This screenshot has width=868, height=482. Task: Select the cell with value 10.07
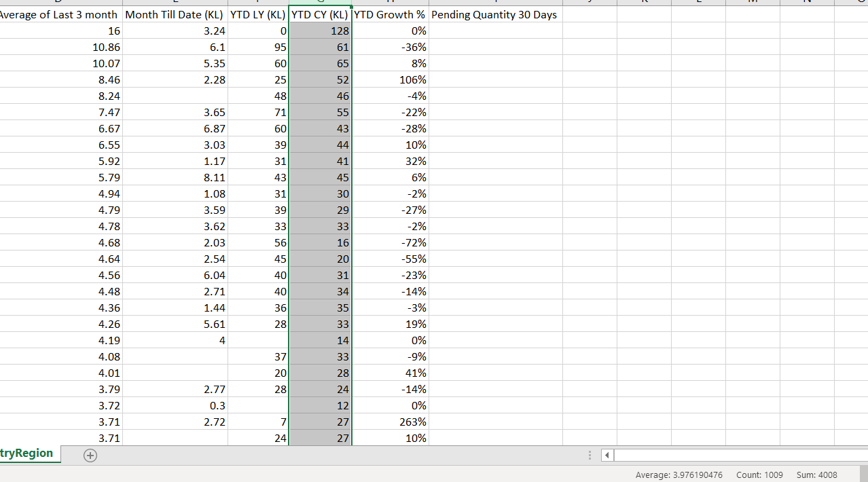click(x=61, y=63)
